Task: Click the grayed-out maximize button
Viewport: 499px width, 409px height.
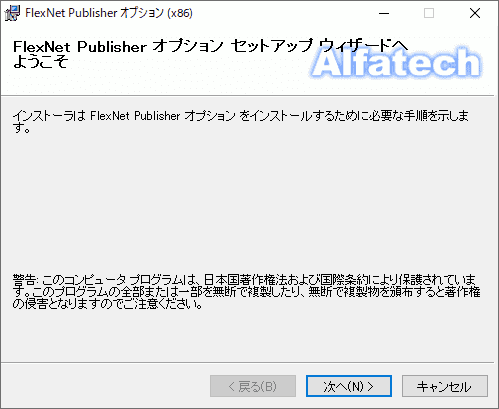Action: pos(429,13)
